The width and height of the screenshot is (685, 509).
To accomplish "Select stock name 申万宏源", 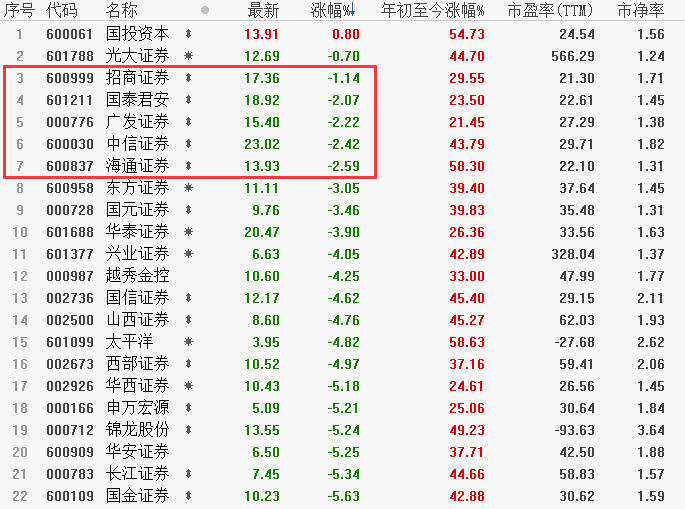I will point(137,408).
